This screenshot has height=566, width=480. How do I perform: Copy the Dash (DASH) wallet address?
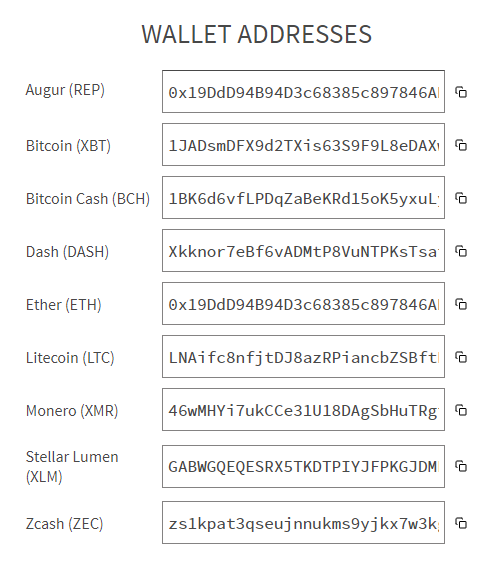click(x=461, y=251)
